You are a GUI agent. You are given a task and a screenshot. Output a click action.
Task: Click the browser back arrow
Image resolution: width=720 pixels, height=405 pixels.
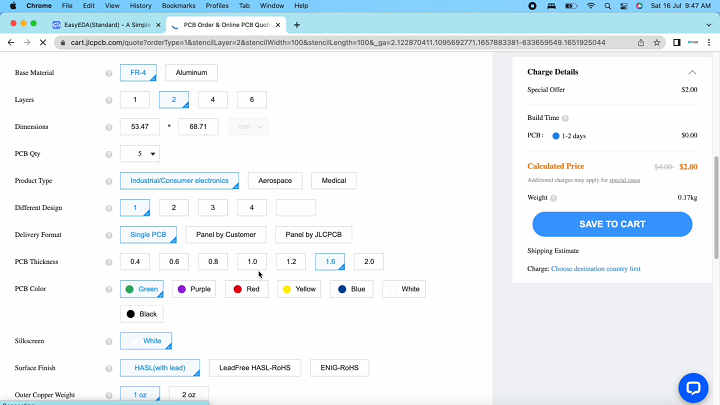click(11, 42)
